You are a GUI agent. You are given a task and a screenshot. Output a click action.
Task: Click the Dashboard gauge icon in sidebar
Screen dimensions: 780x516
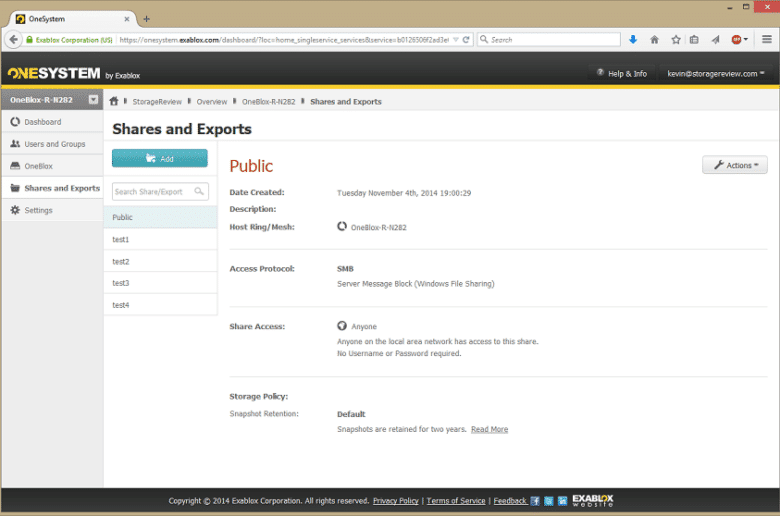click(15, 121)
